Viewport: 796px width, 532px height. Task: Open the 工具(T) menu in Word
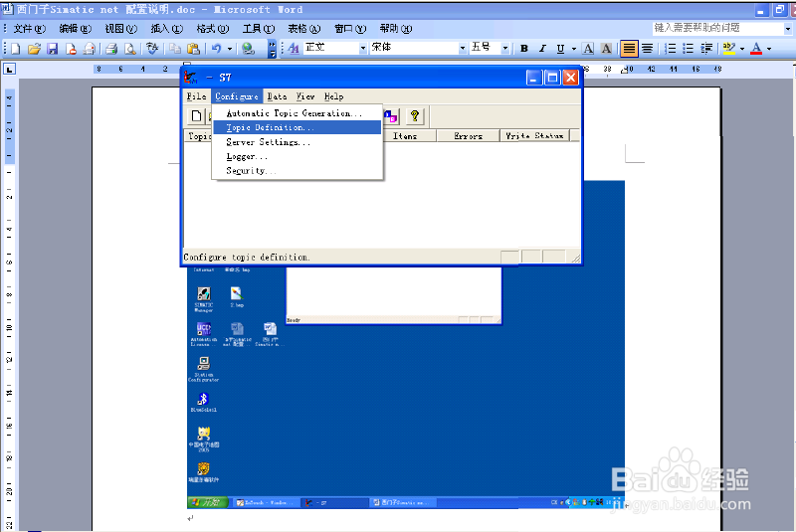[259, 29]
